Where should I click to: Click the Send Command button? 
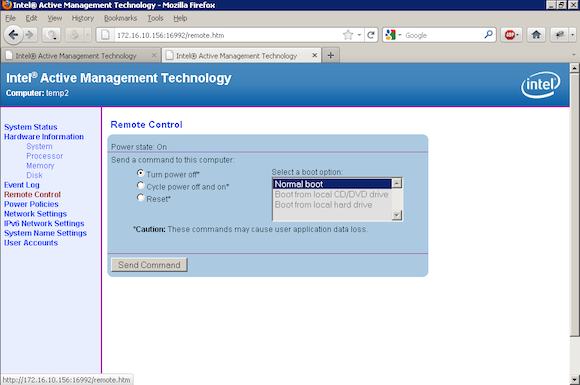pos(149,265)
